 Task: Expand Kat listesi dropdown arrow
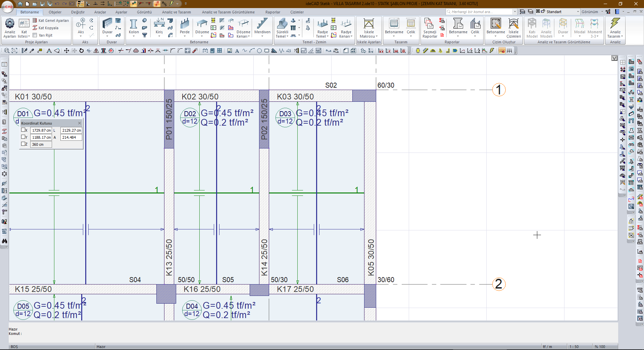[x=29, y=36]
